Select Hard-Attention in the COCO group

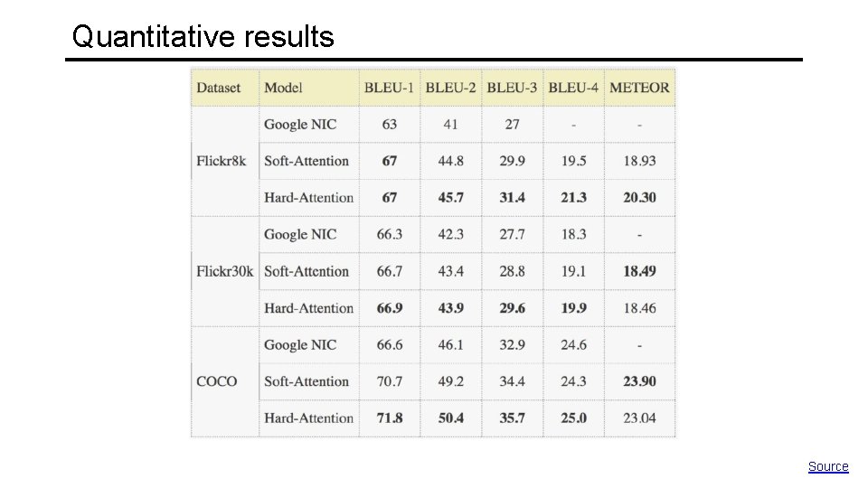[308, 418]
